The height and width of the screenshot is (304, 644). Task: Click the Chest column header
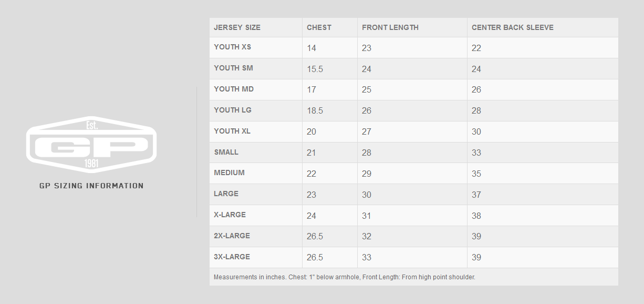[x=319, y=27]
